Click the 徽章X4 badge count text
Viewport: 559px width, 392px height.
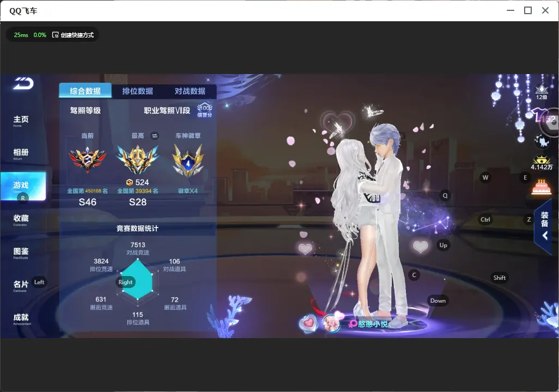[x=188, y=191]
